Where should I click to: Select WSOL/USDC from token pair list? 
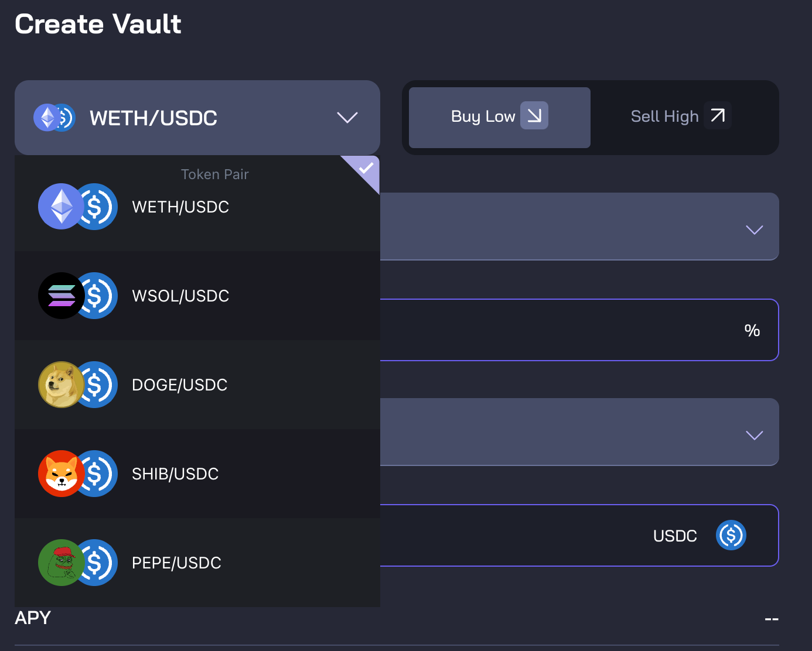point(180,296)
